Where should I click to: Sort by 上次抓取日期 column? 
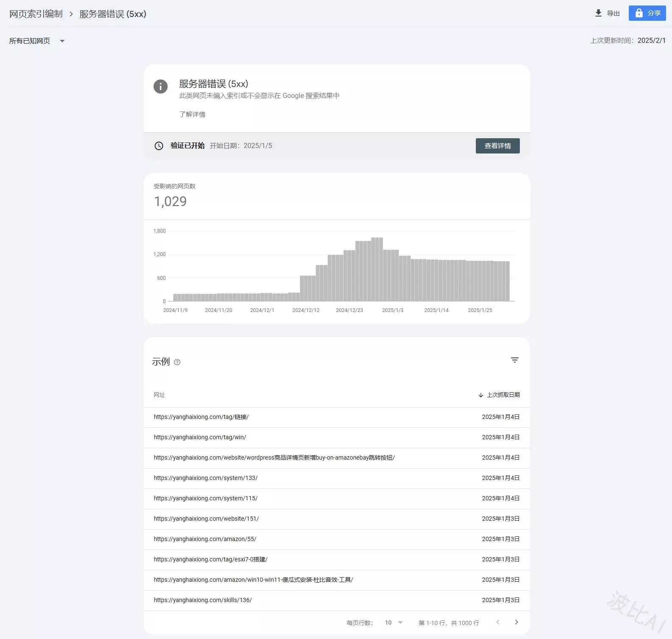pos(499,395)
